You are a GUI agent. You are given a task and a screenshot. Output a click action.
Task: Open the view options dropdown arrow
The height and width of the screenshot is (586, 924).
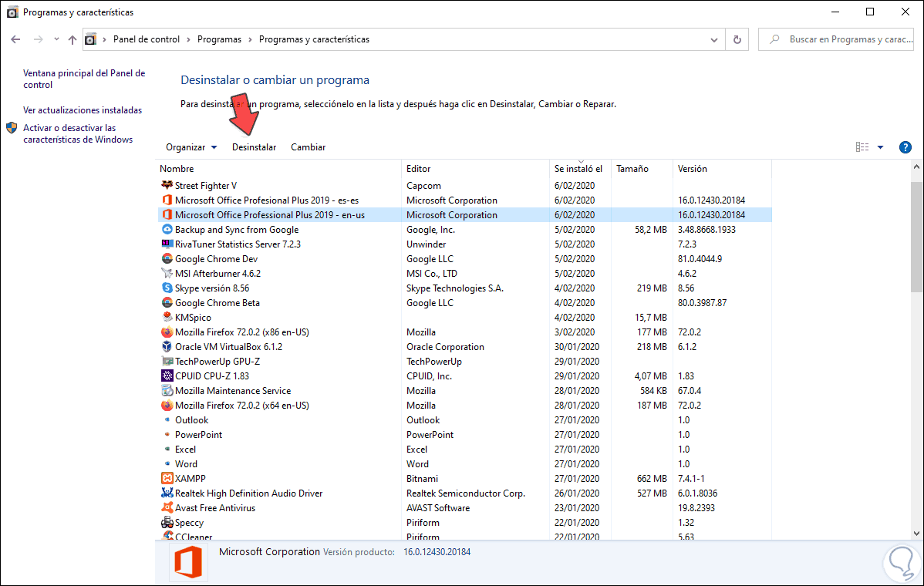880,147
